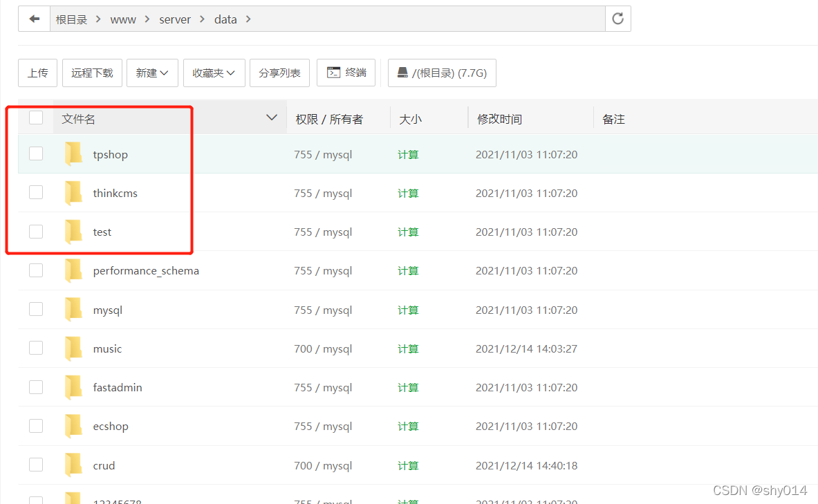Go to www in breadcrumb path
Viewport: 818px width, 504px height.
tap(123, 20)
